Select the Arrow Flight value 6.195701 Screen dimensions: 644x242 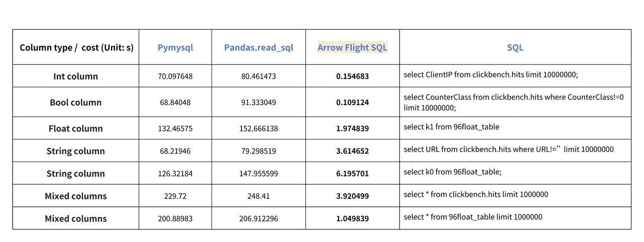352,174
